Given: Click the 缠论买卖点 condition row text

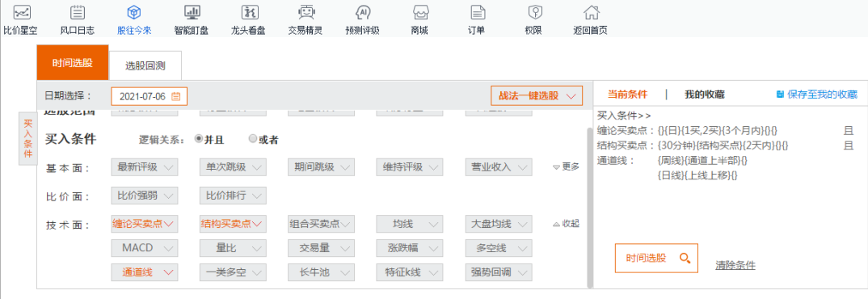Looking at the screenshot, I should 688,131.
